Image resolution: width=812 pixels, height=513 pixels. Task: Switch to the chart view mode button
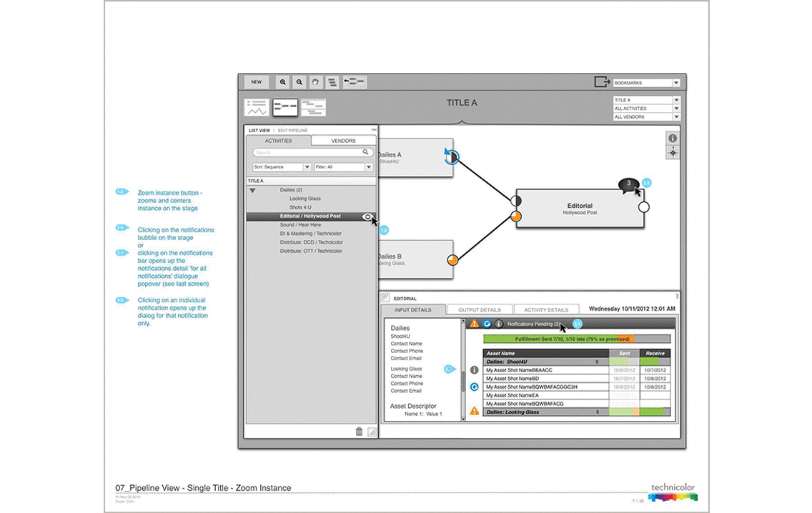click(257, 107)
